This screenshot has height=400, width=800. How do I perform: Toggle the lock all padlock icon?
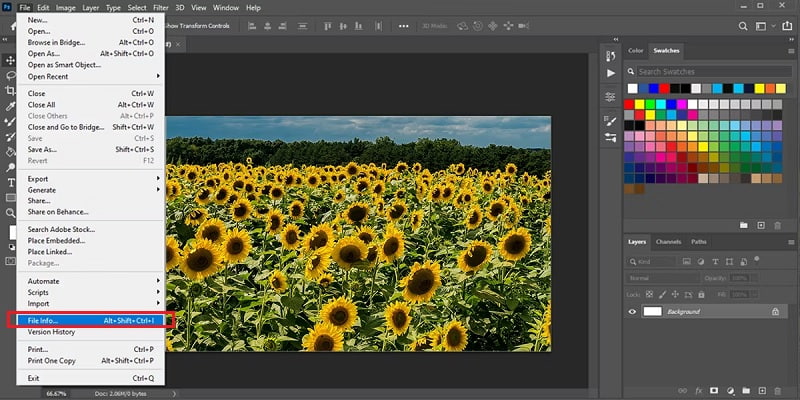coord(702,295)
